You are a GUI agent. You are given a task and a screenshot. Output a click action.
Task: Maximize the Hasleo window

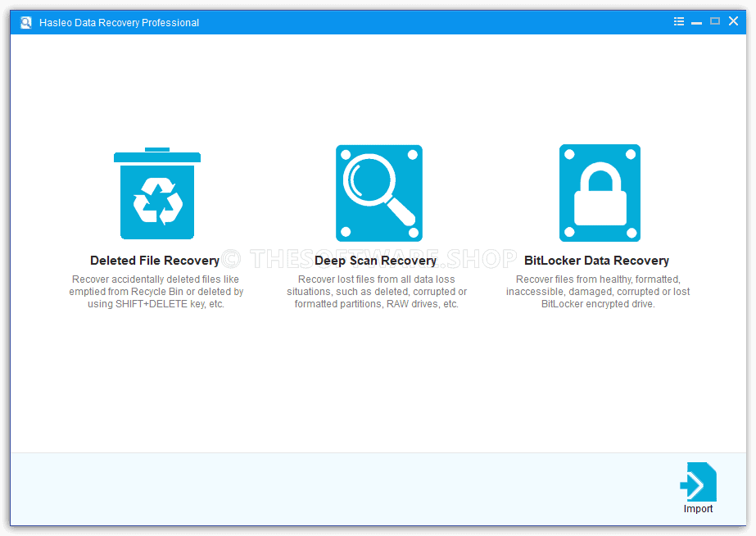(x=715, y=21)
